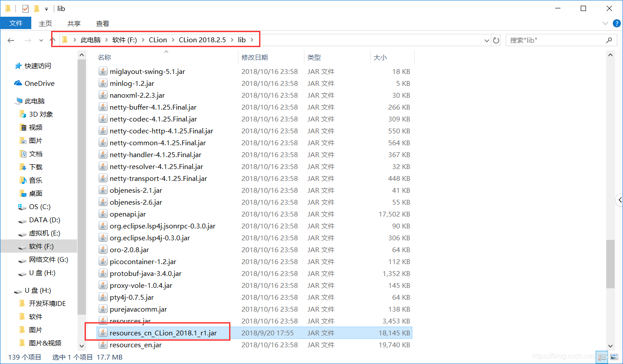Open the address bar history dropdown
623x364 pixels.
click(486, 40)
